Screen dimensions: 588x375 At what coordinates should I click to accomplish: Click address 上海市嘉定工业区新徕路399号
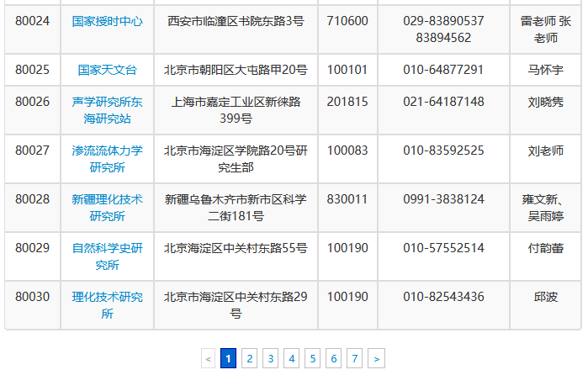click(x=236, y=110)
